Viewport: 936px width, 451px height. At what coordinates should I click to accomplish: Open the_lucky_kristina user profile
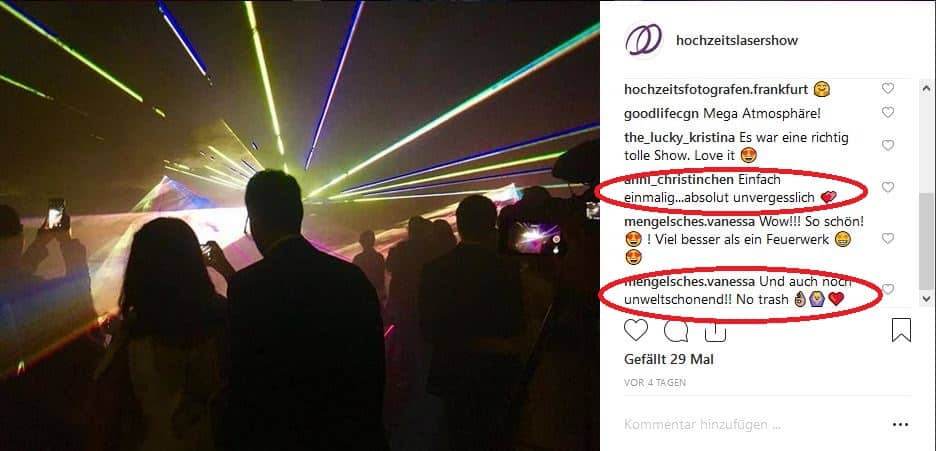(x=679, y=138)
